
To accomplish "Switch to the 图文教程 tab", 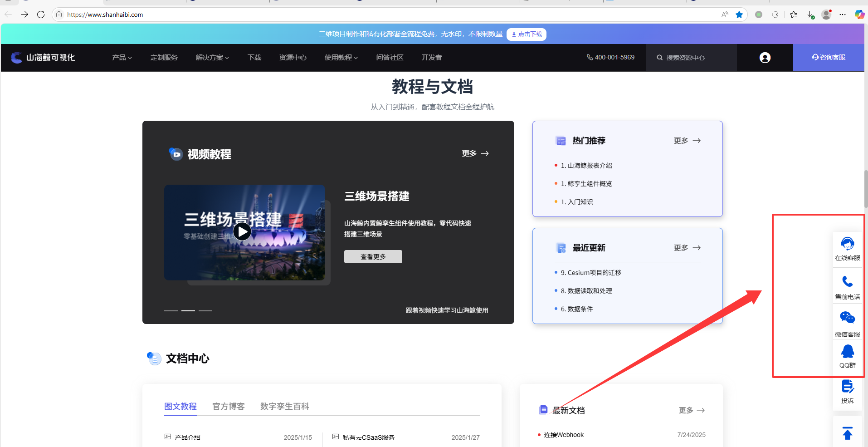I will point(180,406).
